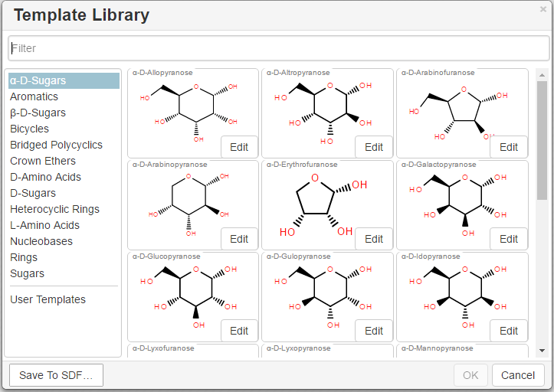Switch to the β-D-Sugars category
Screen dimensions: 554x392
38,113
